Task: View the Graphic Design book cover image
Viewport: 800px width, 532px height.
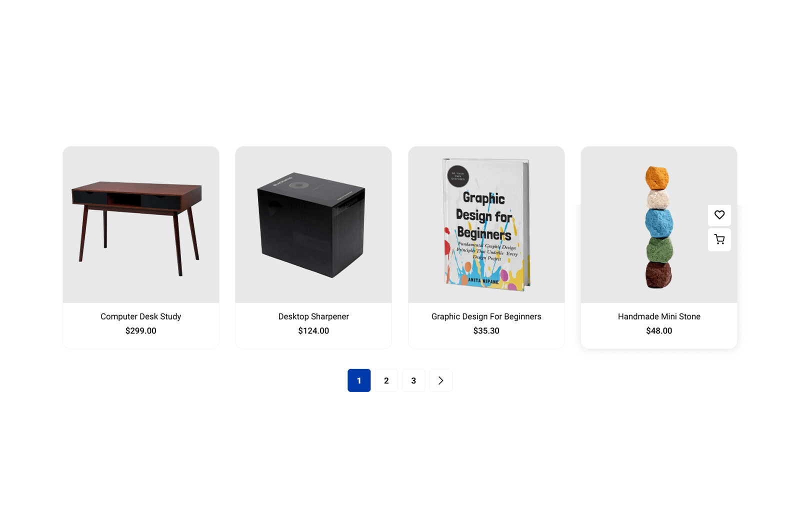Action: pyautogui.click(x=486, y=224)
